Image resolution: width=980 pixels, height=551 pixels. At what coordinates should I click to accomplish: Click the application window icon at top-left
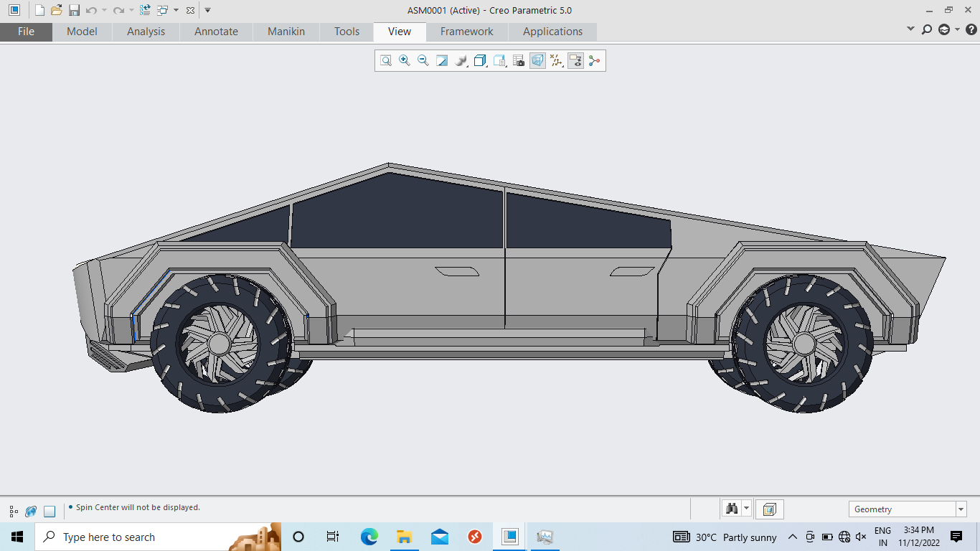pyautogui.click(x=14, y=10)
